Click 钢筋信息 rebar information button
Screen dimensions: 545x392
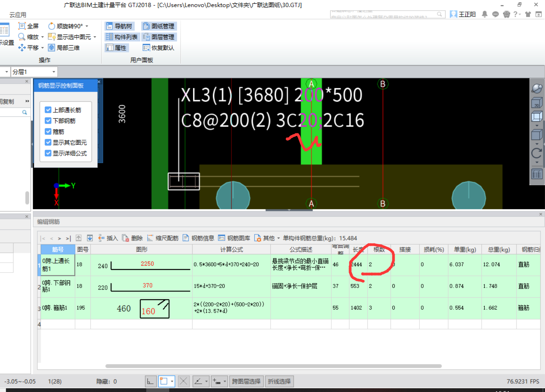pyautogui.click(x=199, y=238)
